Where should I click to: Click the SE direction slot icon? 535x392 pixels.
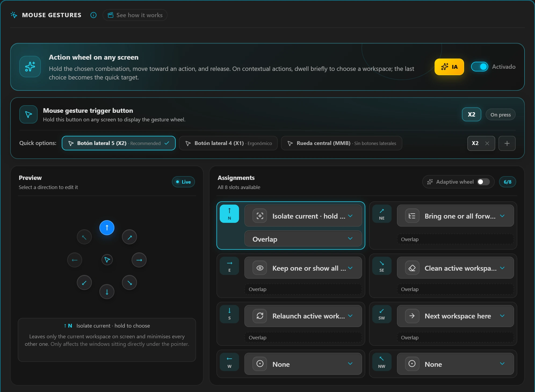382,266
